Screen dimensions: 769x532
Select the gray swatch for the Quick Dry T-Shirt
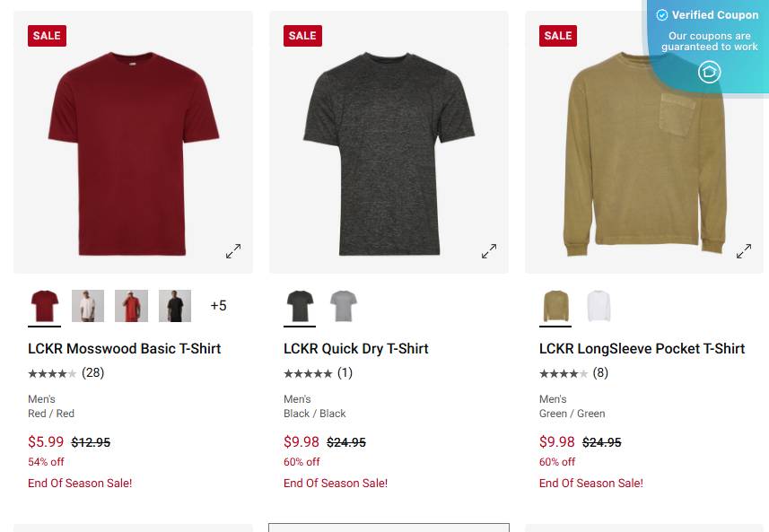(x=343, y=305)
